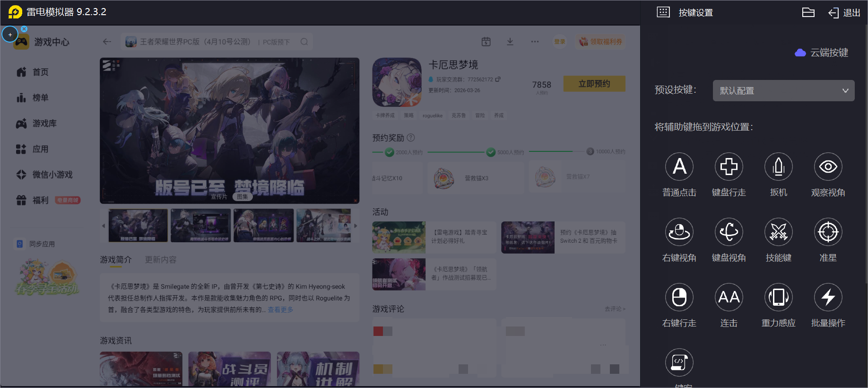
Task: Click the search magnifier icon
Action: click(x=304, y=42)
